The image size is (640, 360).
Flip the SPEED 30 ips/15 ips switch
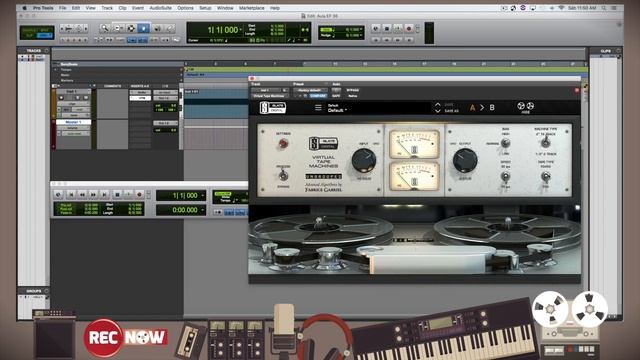505,177
